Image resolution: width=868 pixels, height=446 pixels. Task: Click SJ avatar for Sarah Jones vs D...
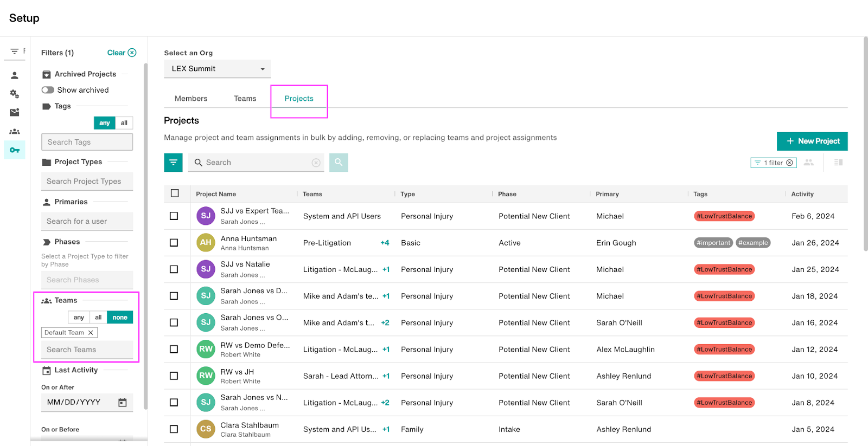(x=206, y=295)
